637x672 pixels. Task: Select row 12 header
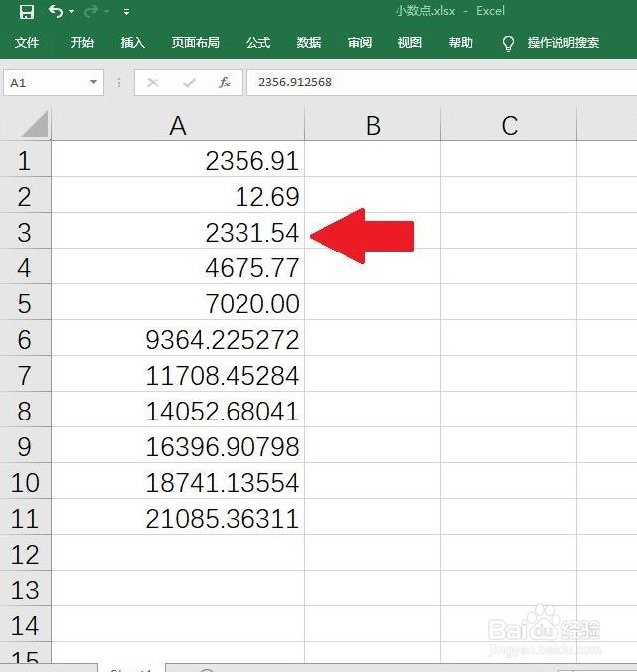click(25, 554)
